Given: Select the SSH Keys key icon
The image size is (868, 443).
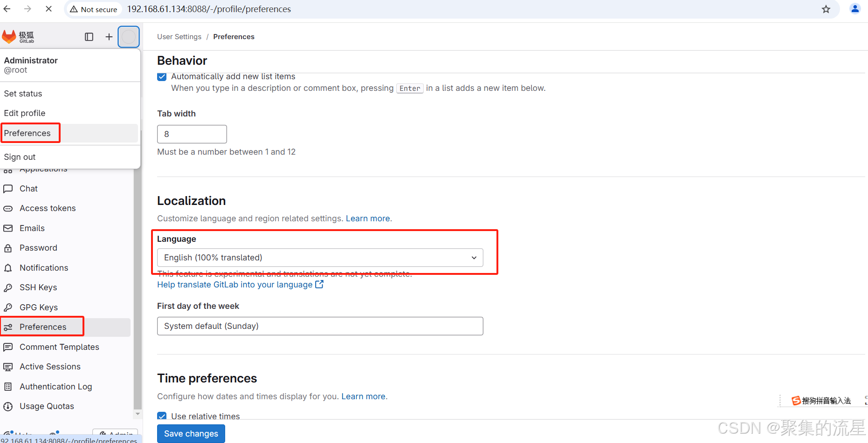Looking at the screenshot, I should (x=8, y=287).
